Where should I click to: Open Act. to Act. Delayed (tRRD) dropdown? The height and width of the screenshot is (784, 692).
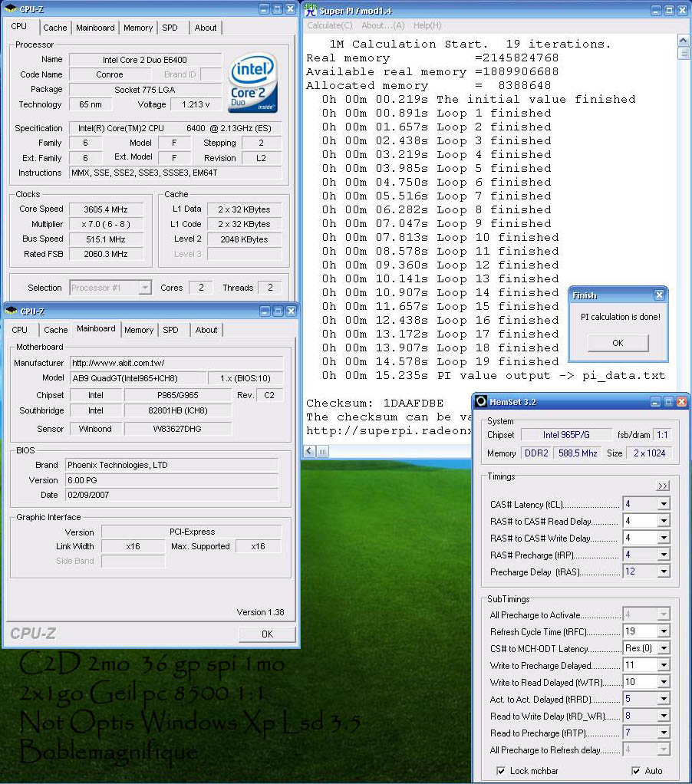point(664,699)
